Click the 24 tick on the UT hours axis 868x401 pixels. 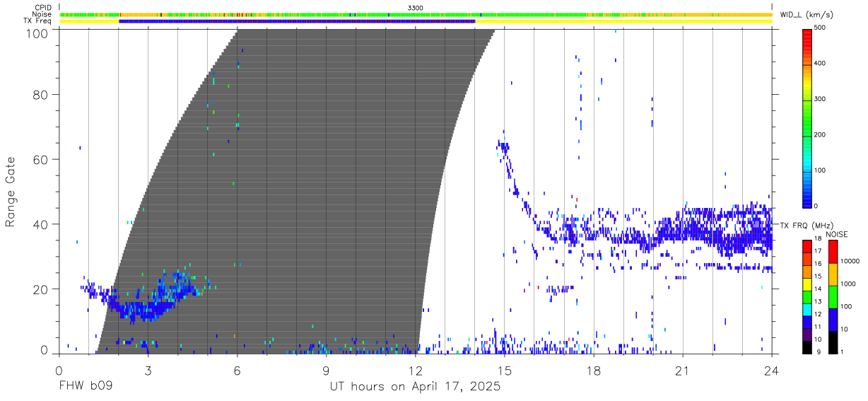[772, 371]
